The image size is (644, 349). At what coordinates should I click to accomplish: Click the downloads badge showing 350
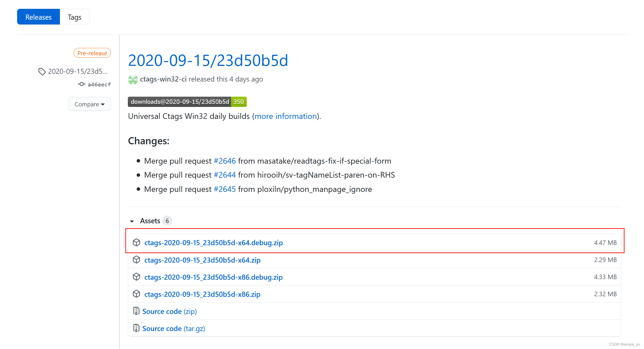187,102
